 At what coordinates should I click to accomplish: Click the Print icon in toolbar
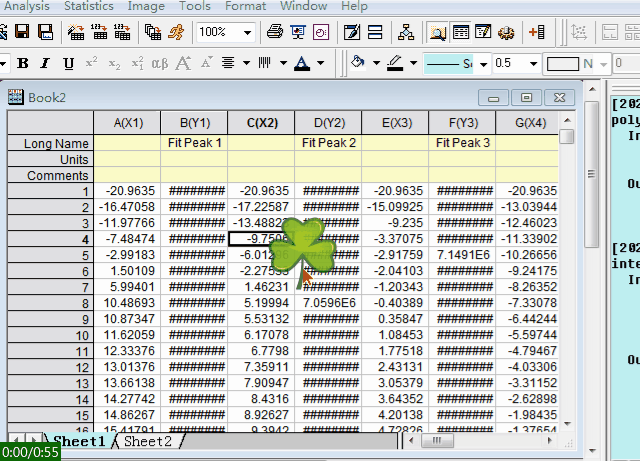(x=275, y=32)
